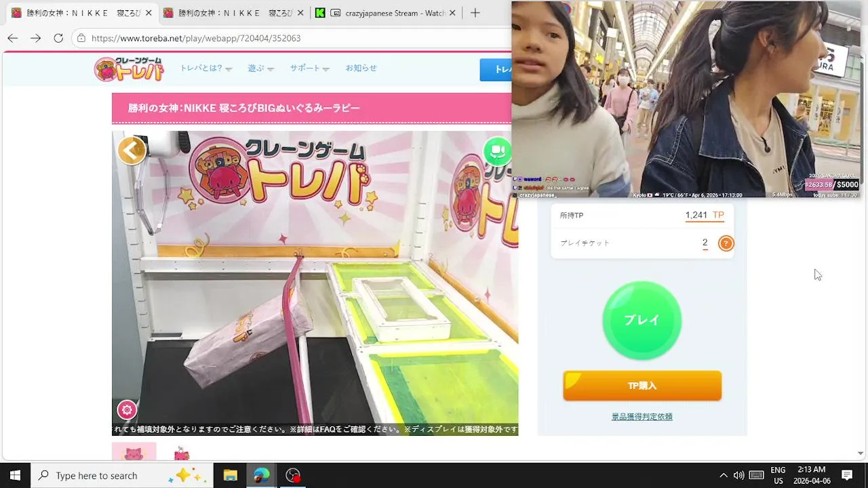Screen dimensions: 868x488
Task: Click the touch keyboard tray icon
Action: point(757,475)
